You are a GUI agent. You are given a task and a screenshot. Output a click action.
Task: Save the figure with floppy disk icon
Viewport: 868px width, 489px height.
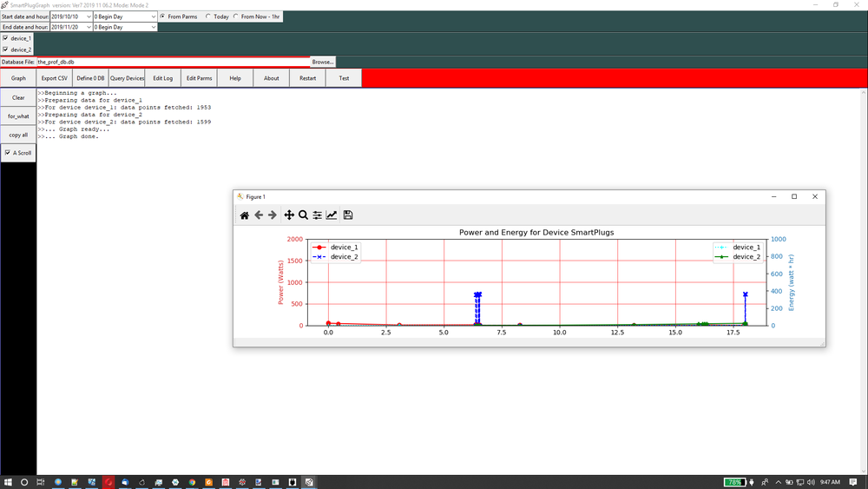348,215
